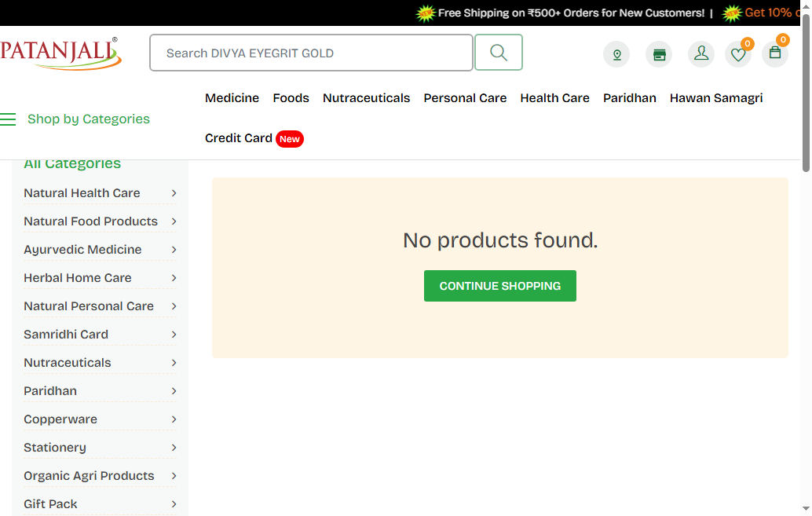Select Natural Food Products category text
Image resolution: width=812 pixels, height=516 pixels.
[90, 221]
